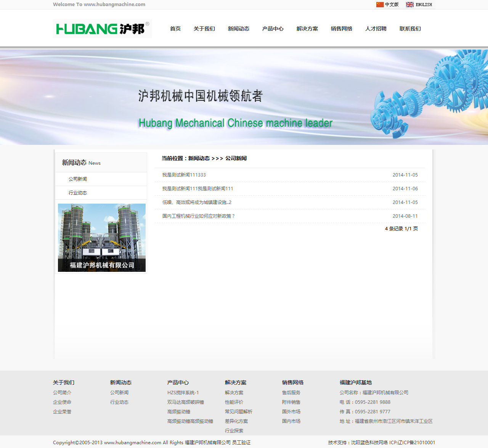Click the UK flag icon
488x448 pixels.
coord(410,5)
